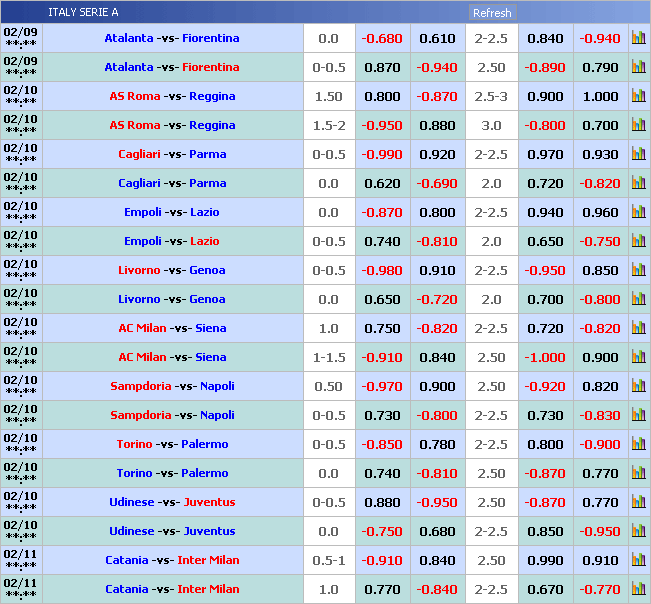
Task: Open chart icon for Torino-Palermo 0.0 handicap row
Action: click(638, 474)
